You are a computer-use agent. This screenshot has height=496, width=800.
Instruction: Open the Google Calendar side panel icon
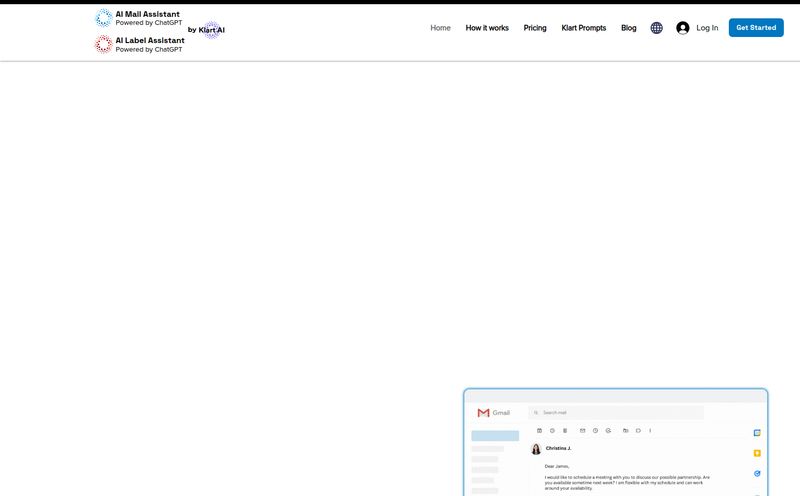pyautogui.click(x=757, y=433)
